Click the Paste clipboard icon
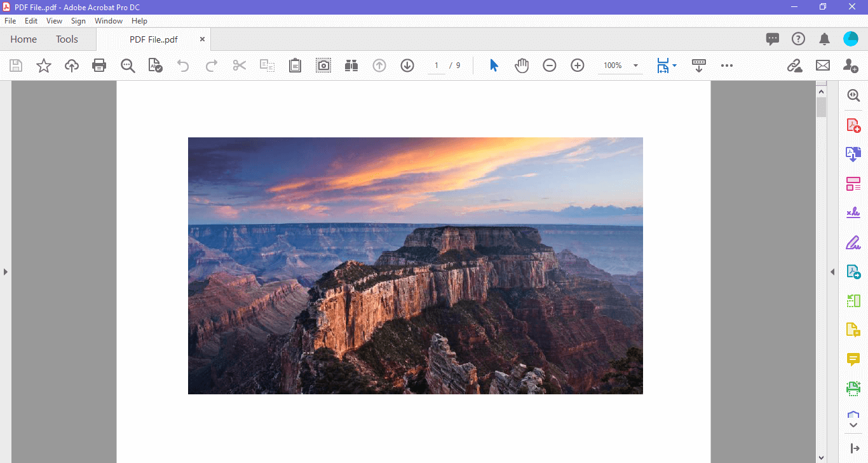Viewport: 868px width, 463px height. 295,66
